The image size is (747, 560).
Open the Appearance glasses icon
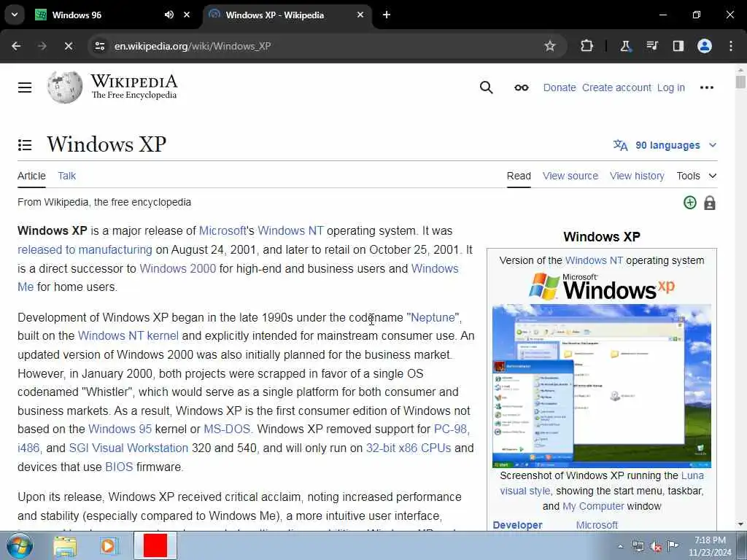[x=521, y=87]
